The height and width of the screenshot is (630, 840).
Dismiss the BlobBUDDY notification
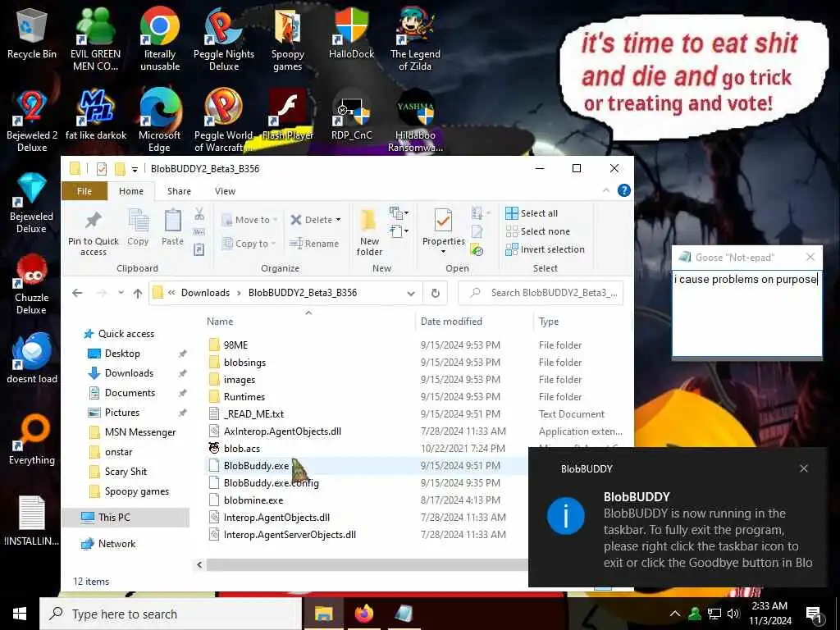coord(804,468)
